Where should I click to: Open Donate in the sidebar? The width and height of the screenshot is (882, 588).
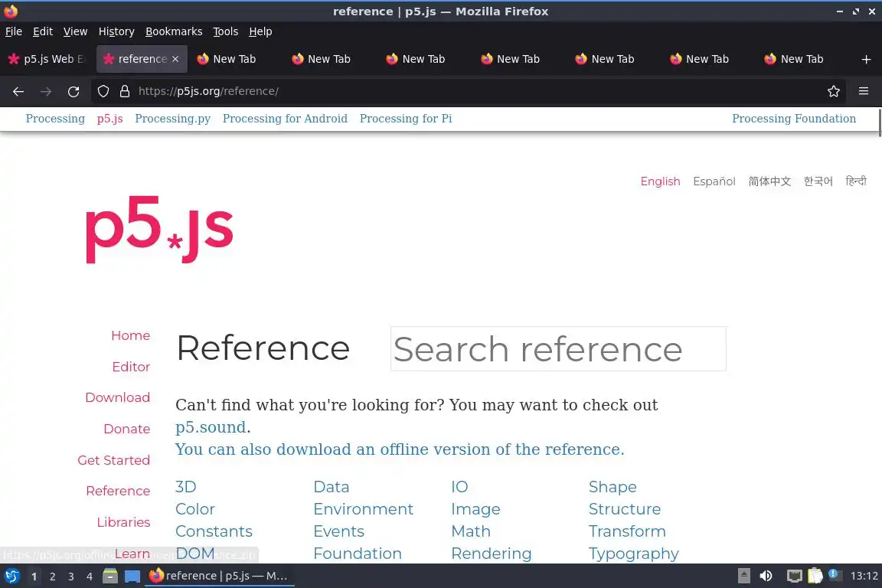(126, 430)
